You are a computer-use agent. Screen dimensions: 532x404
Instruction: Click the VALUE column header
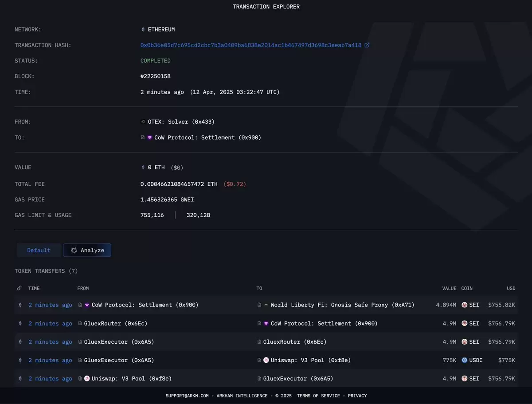click(x=449, y=288)
